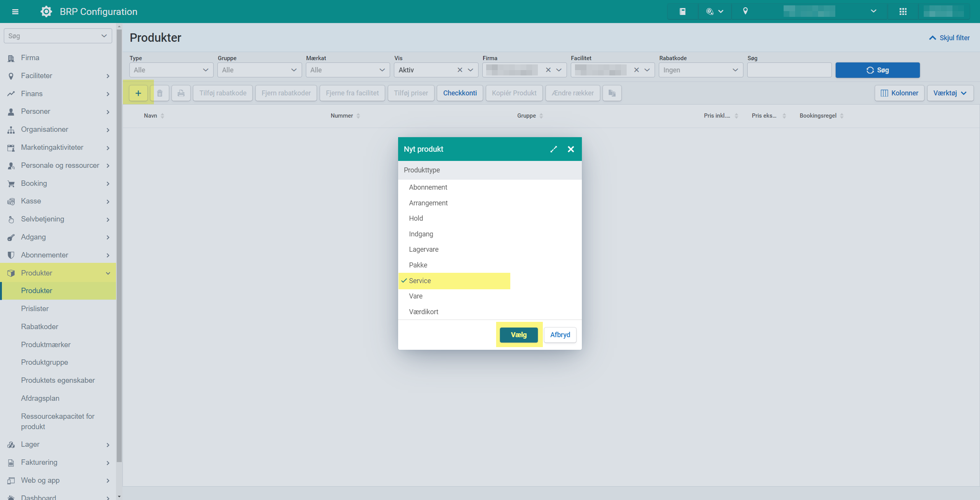
Task: Click the Personer person icon
Action: [11, 112]
